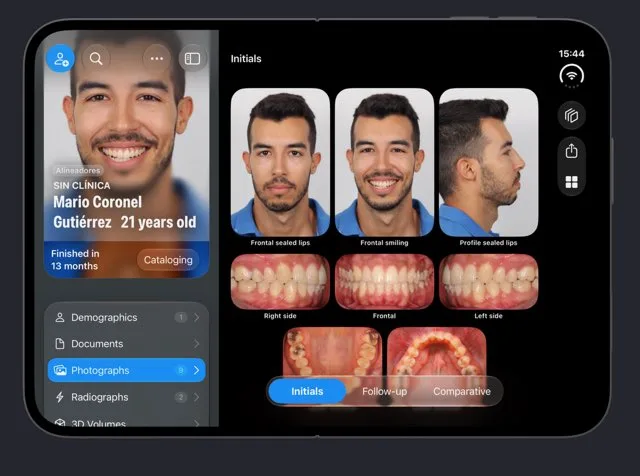The height and width of the screenshot is (476, 640).
Task: Expand the Photographs row chevron
Action: pyautogui.click(x=197, y=370)
